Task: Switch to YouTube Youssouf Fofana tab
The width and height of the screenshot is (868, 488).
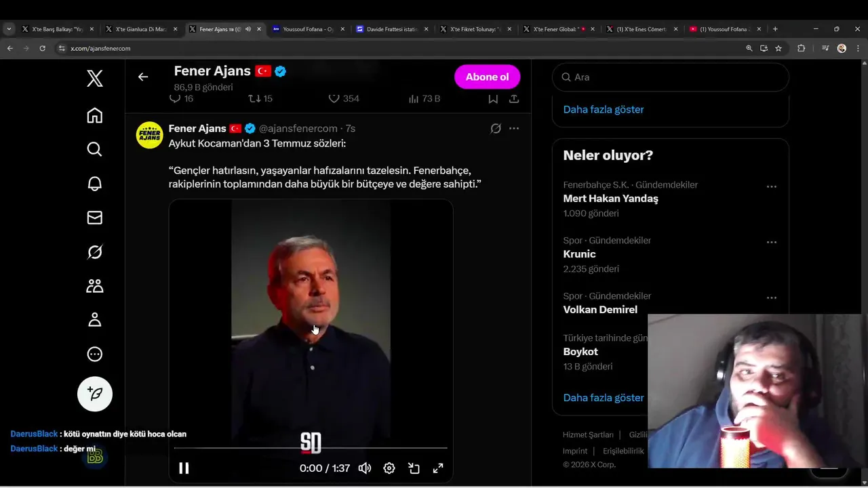Action: click(x=726, y=29)
